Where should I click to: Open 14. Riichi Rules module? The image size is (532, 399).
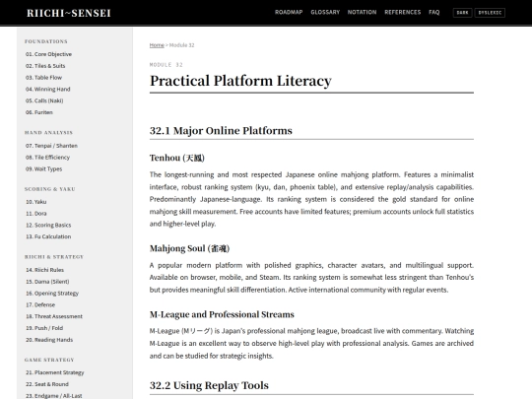pyautogui.click(x=44, y=270)
